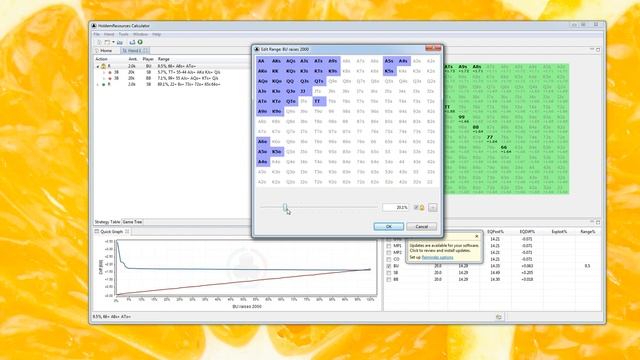This screenshot has height=360, width=640.
Task: Open the Hand menu
Action: (x=109, y=34)
